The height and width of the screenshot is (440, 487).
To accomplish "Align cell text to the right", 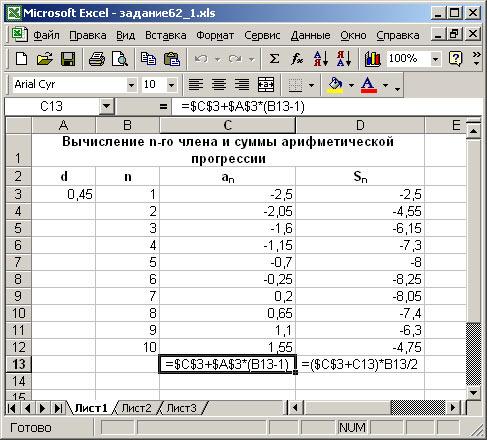I will pyautogui.click(x=242, y=85).
